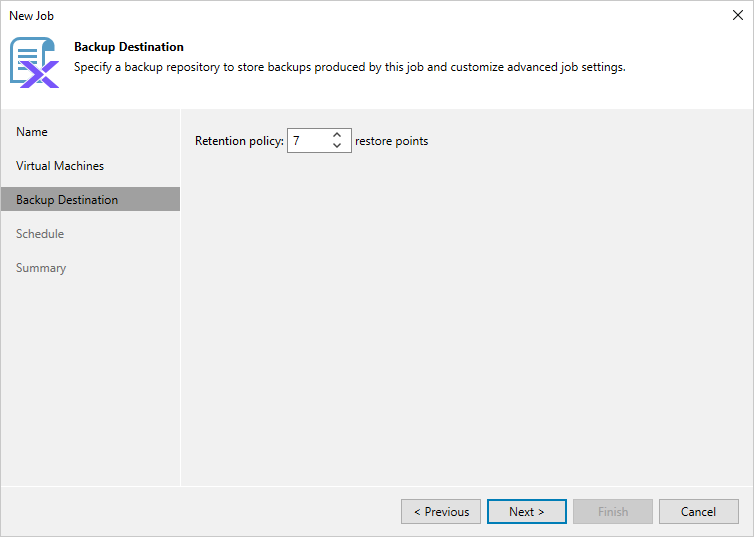Click empty sidebar area below Summary

[90, 380]
